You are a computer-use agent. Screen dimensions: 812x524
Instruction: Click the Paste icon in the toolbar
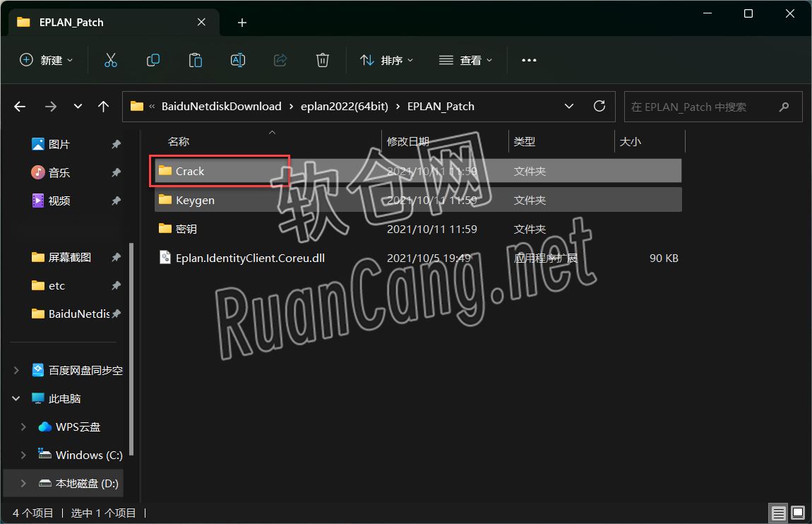point(195,60)
